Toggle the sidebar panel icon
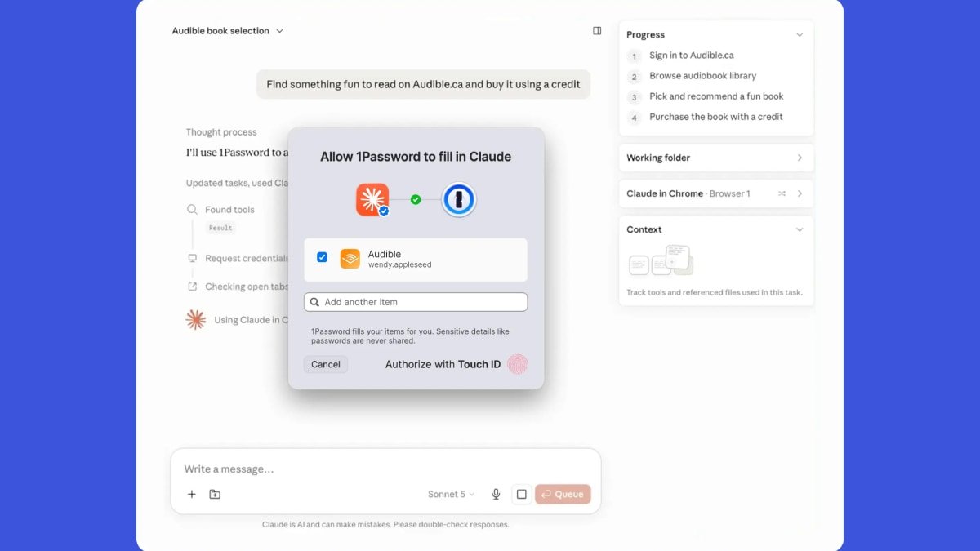Viewport: 980px width, 551px height. point(597,31)
